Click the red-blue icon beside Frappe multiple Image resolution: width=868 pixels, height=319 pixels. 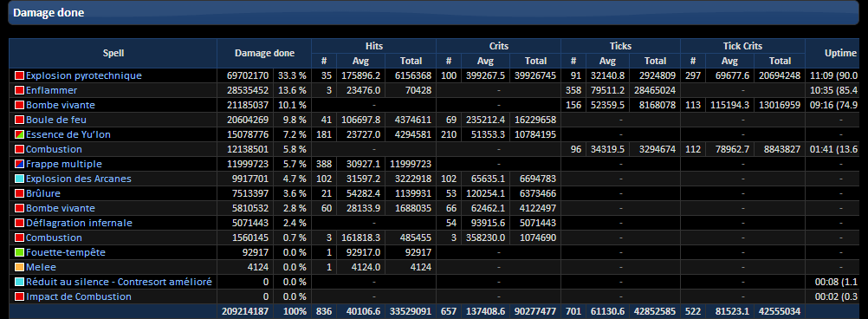(x=19, y=164)
